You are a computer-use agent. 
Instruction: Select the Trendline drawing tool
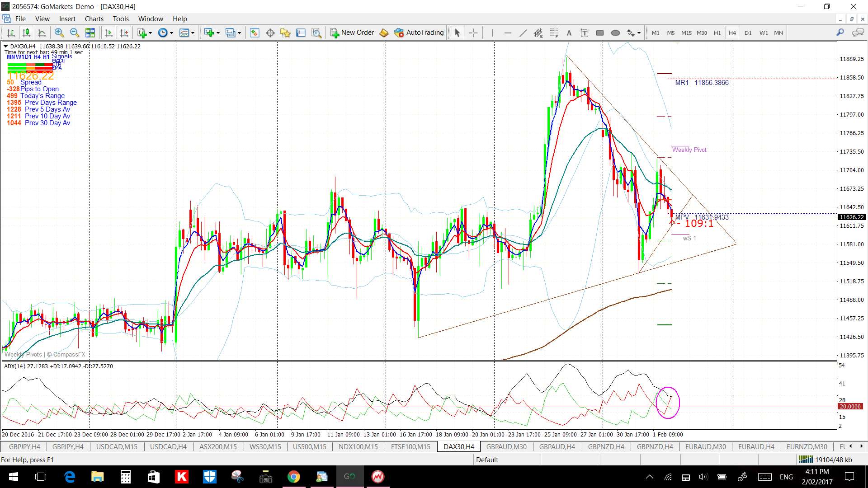(x=523, y=33)
